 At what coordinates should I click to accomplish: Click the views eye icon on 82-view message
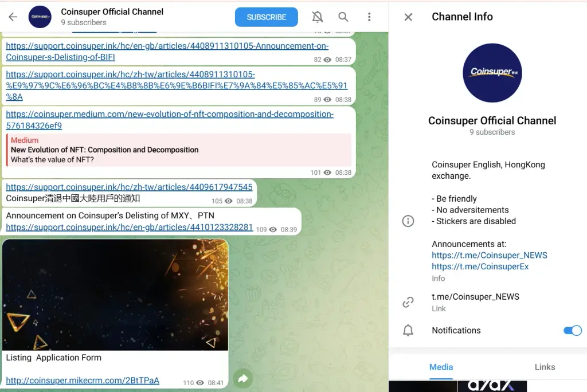[x=327, y=60]
